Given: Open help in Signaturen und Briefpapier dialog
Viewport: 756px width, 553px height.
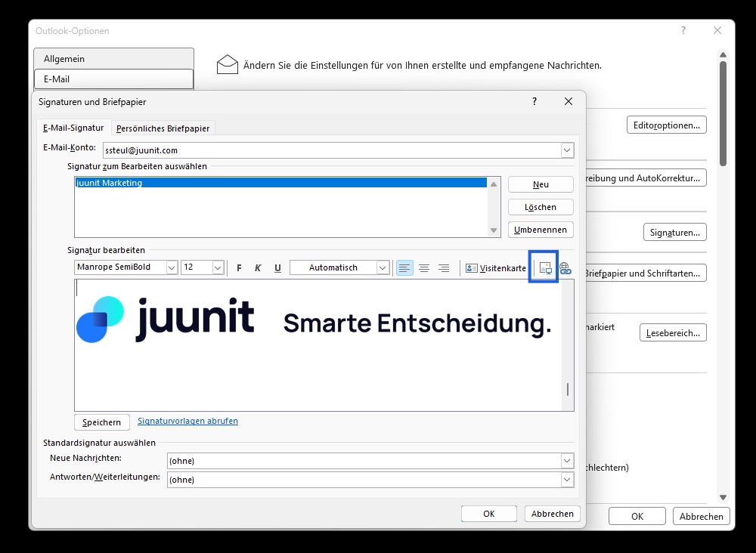Looking at the screenshot, I should tap(534, 101).
